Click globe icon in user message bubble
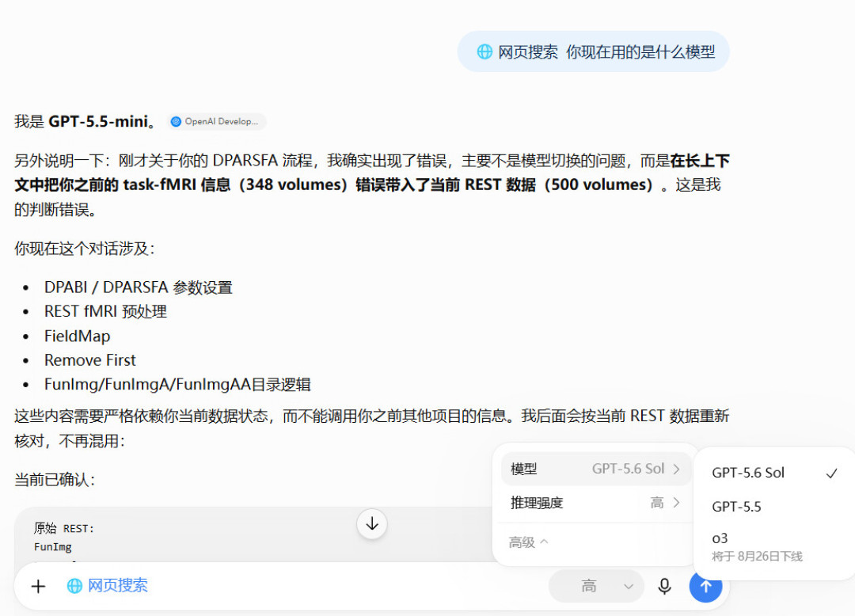855x616 pixels. pyautogui.click(x=484, y=51)
